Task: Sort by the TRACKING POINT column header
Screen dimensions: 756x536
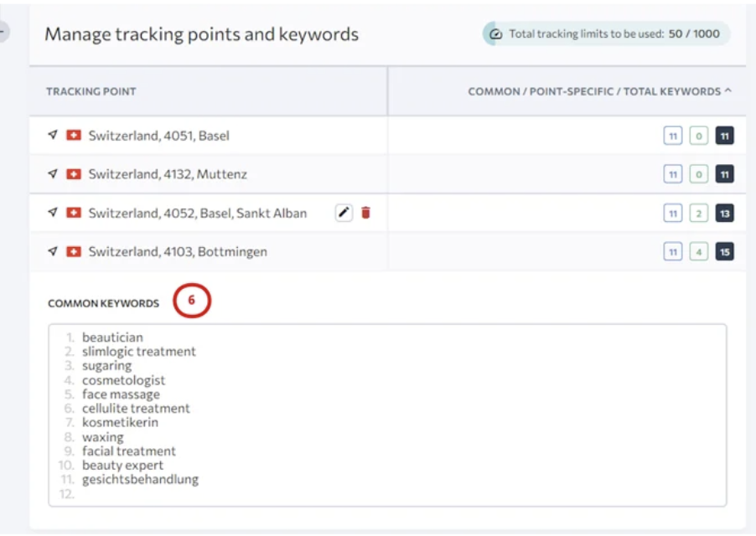Action: pos(91,92)
